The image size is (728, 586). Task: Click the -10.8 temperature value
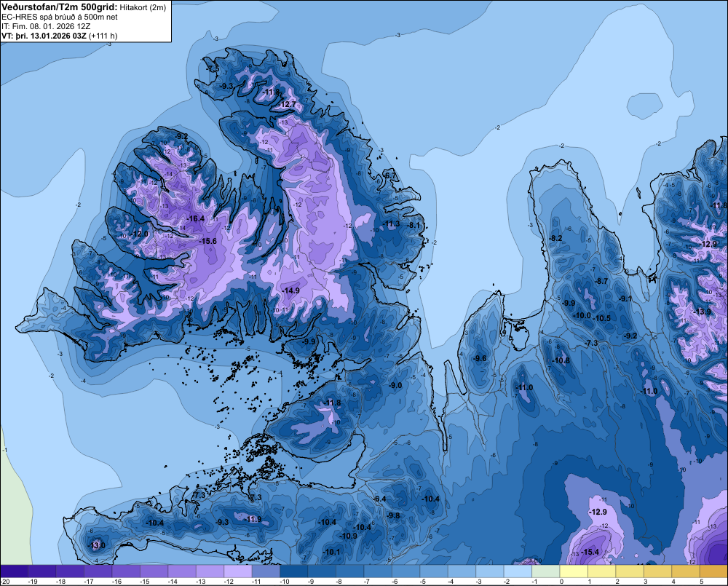point(561,360)
